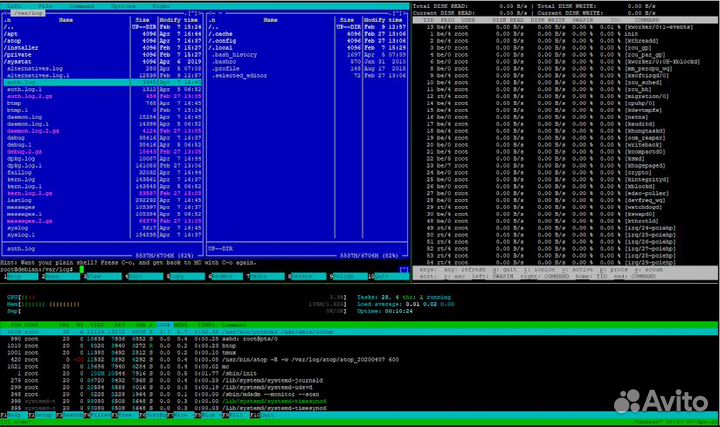Open the Options menu in the top bar
This screenshot has height=427, width=720.
tap(124, 5)
